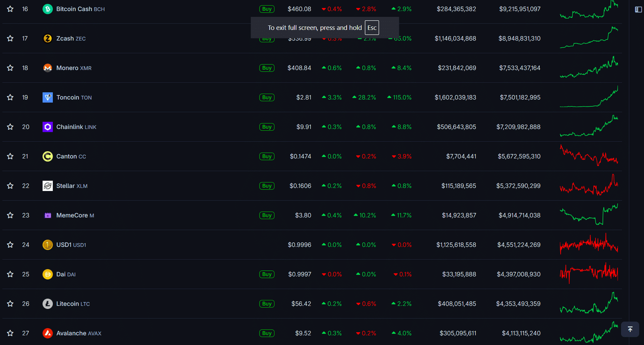Click Buy in the Canton row
The width and height of the screenshot is (644, 345).
point(267,156)
